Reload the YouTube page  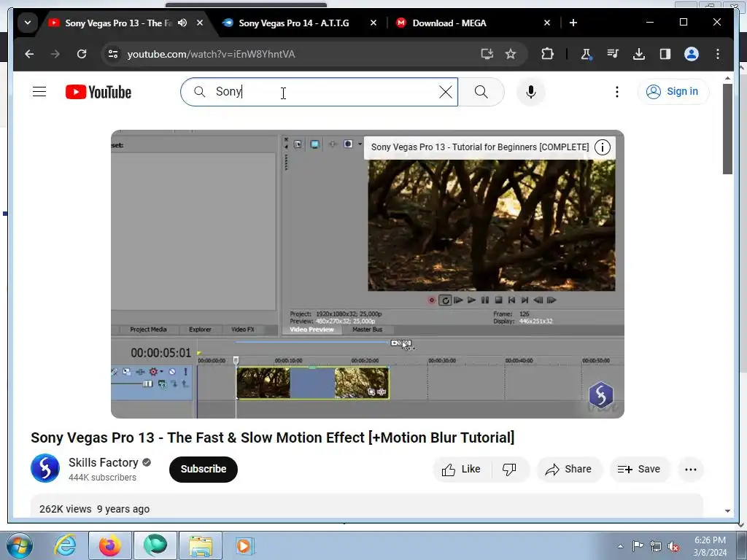point(82,54)
